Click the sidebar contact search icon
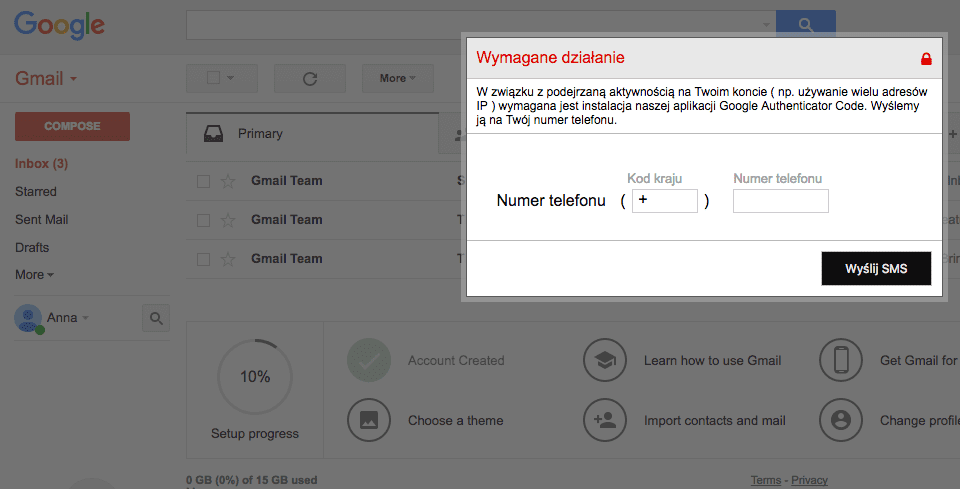 coord(155,318)
